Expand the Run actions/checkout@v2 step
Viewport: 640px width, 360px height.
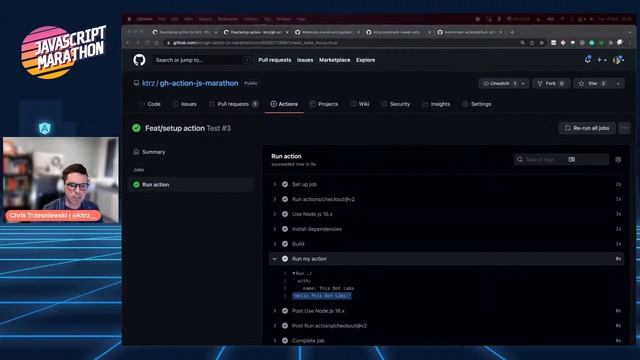tap(275, 199)
